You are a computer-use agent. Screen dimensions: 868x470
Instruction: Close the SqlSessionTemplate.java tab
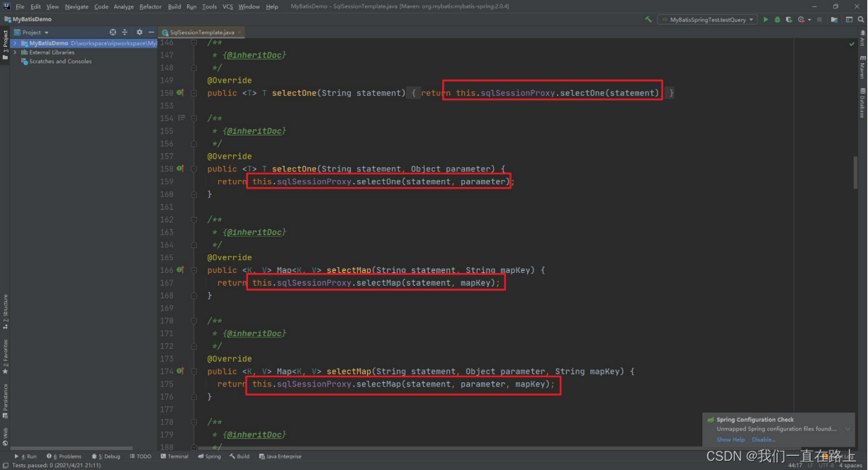pyautogui.click(x=239, y=33)
